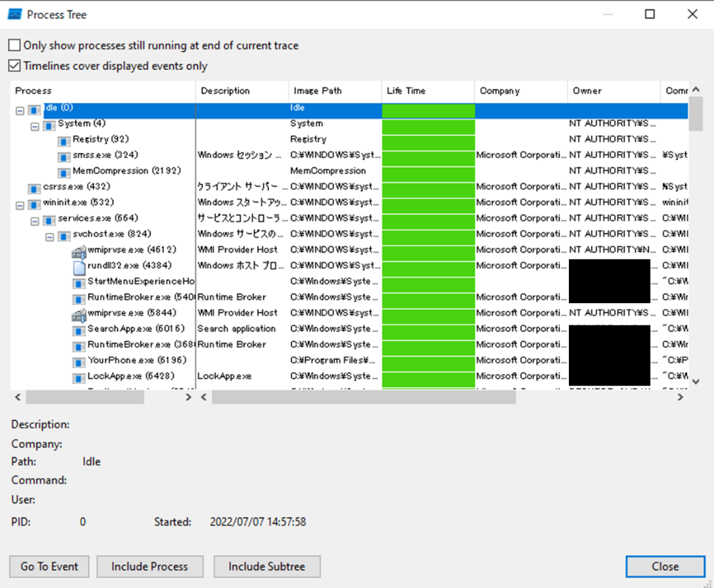Viewport: 714px width, 588px height.
Task: Select the YourPhone.exe (6196) icon
Action: 79,360
